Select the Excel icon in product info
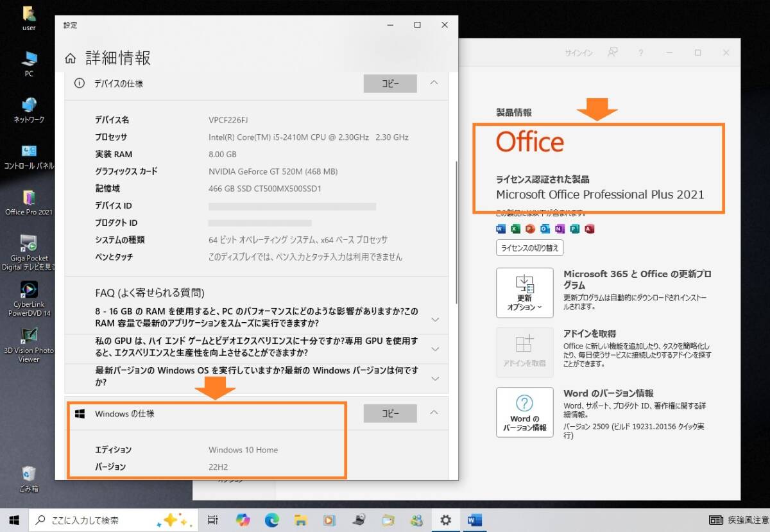This screenshot has height=532, width=770. tap(516, 228)
